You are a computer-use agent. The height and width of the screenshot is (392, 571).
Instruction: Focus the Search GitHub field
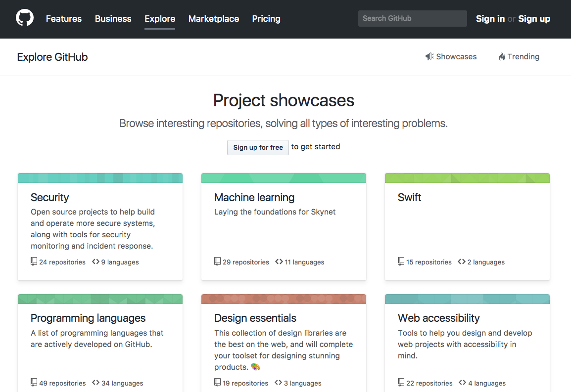coord(413,19)
